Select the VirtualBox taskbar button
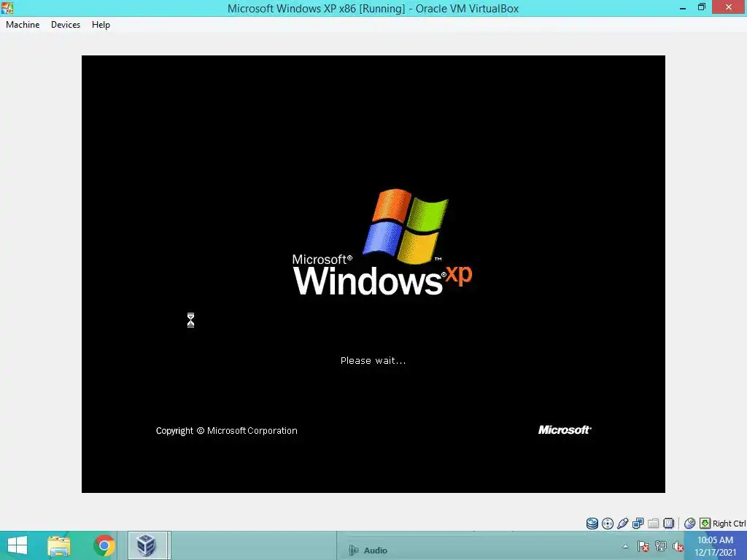 [147, 545]
